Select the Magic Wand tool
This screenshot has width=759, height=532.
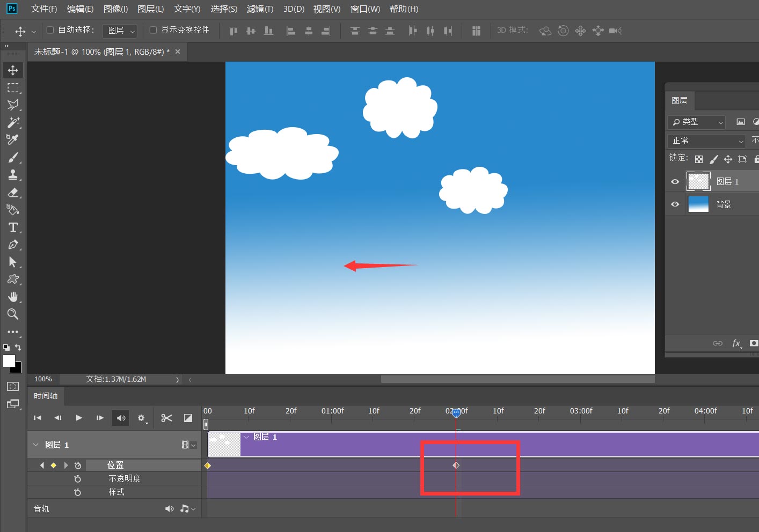pos(13,122)
